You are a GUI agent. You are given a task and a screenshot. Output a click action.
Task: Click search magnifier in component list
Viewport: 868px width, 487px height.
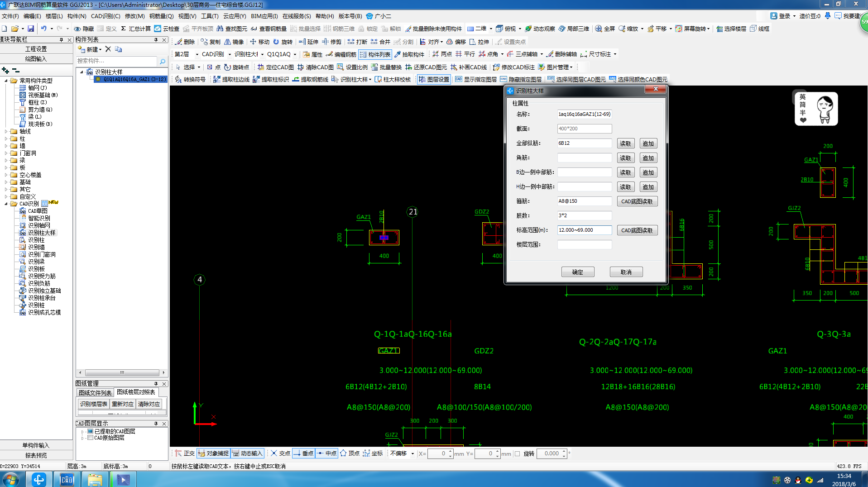pyautogui.click(x=163, y=61)
